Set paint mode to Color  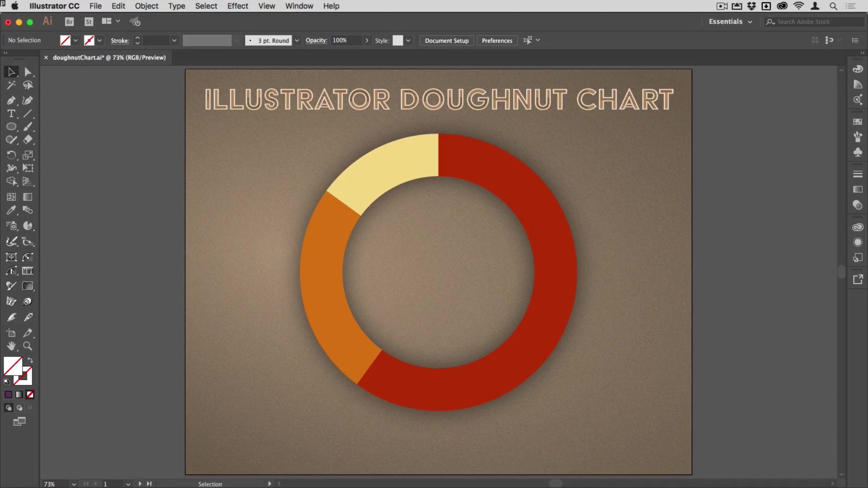coord(8,394)
